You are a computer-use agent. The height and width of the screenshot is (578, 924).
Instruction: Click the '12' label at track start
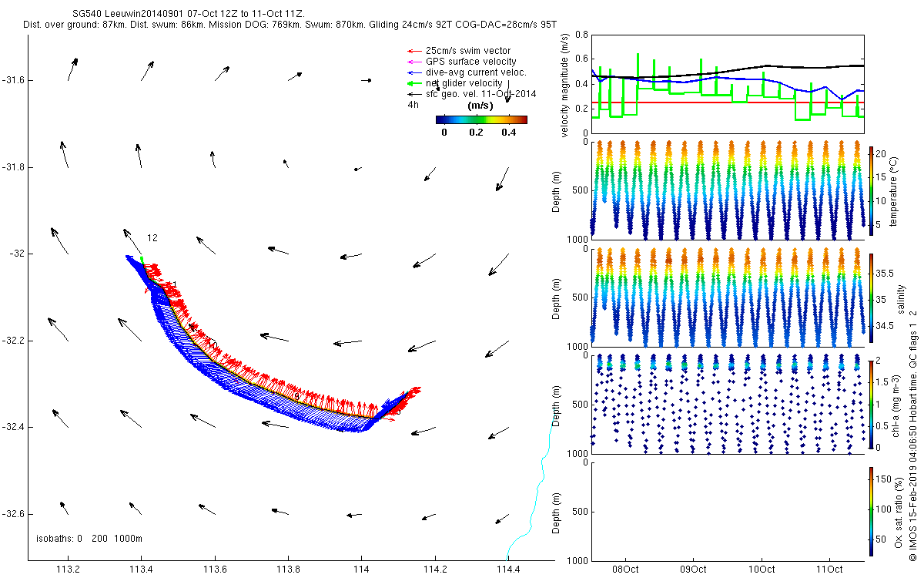coord(152,238)
